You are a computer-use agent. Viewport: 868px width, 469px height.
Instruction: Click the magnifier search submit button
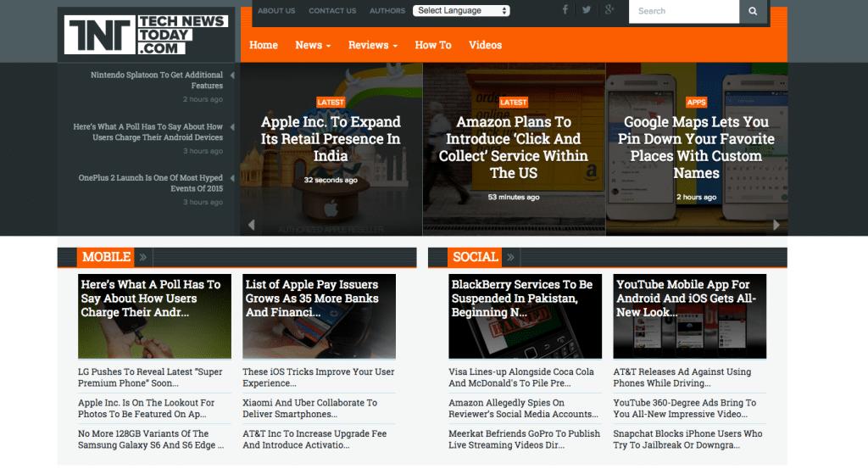click(x=753, y=11)
